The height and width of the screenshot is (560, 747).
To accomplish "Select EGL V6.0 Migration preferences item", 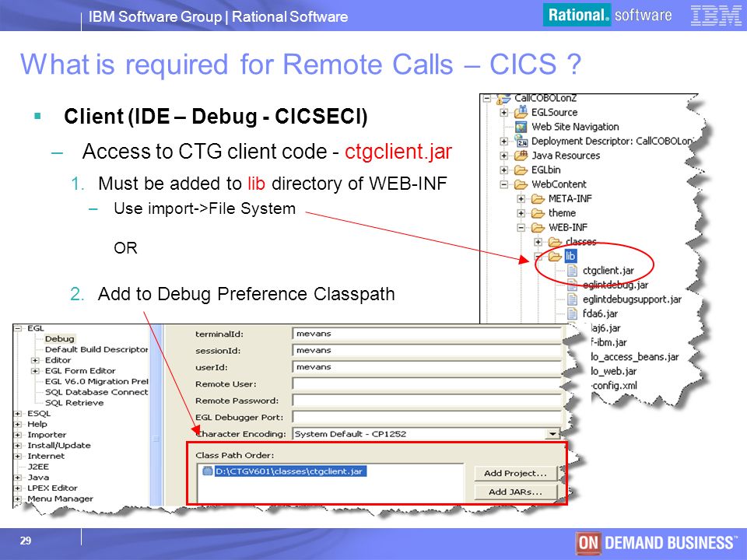I will point(96,381).
